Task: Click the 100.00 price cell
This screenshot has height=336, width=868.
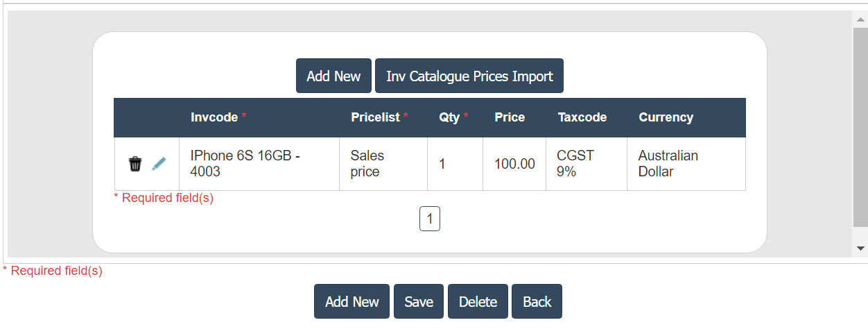Action: pyautogui.click(x=514, y=164)
